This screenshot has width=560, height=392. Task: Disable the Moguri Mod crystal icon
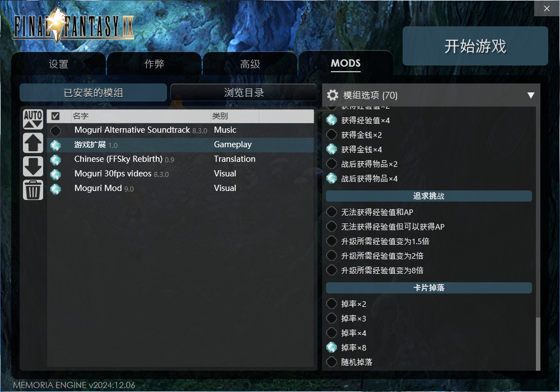(55, 189)
